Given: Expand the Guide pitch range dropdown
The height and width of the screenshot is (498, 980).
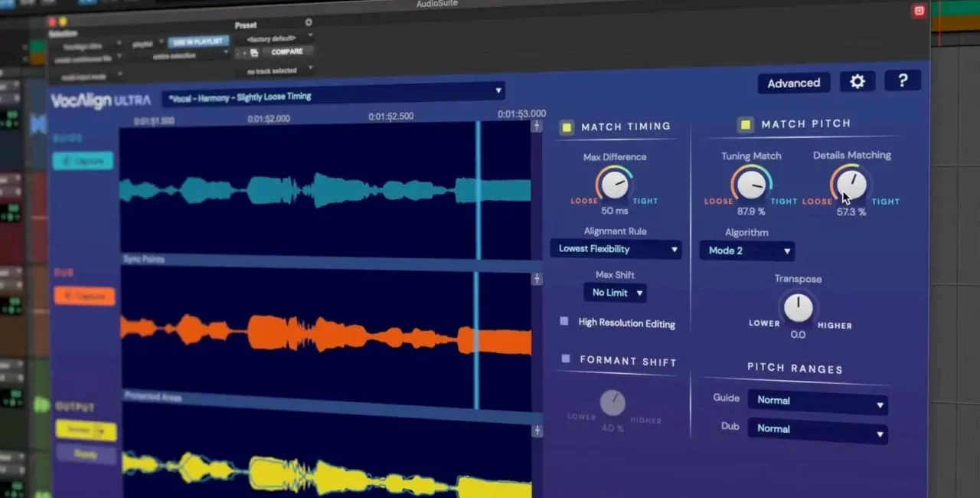Looking at the screenshot, I should (x=818, y=401).
